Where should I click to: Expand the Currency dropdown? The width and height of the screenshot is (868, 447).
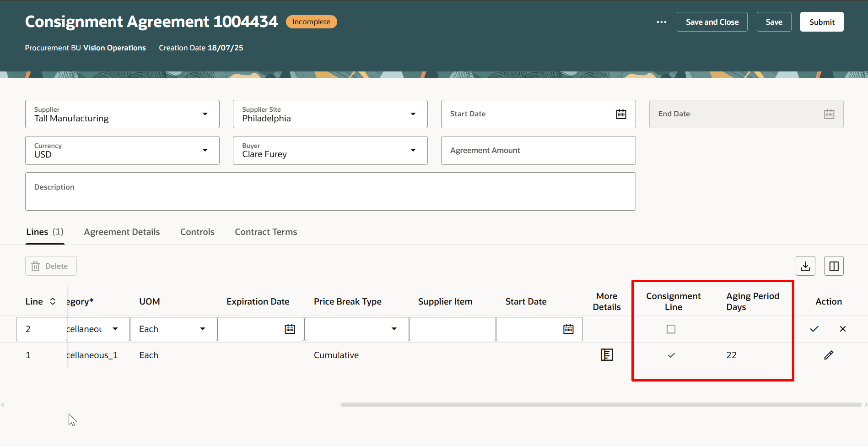tap(205, 150)
